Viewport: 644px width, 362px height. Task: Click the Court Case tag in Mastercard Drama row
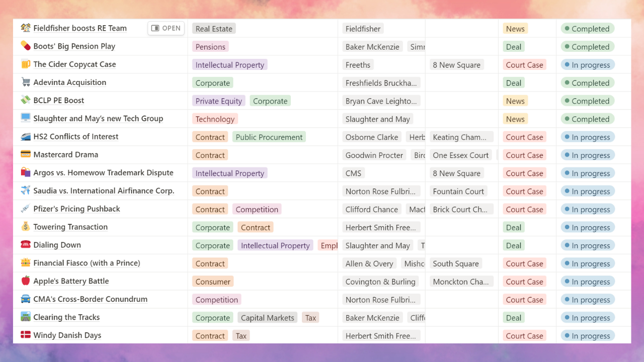point(524,155)
